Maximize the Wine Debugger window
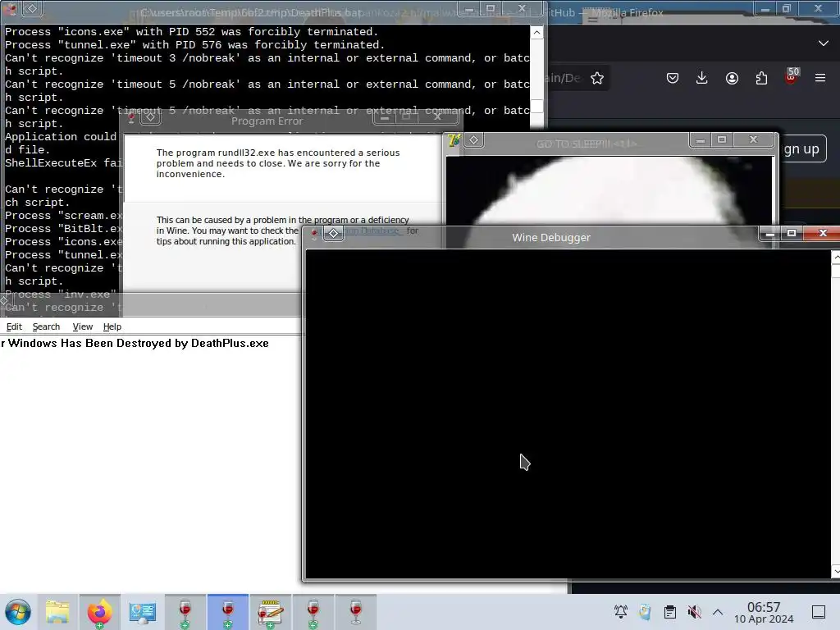 tap(792, 233)
